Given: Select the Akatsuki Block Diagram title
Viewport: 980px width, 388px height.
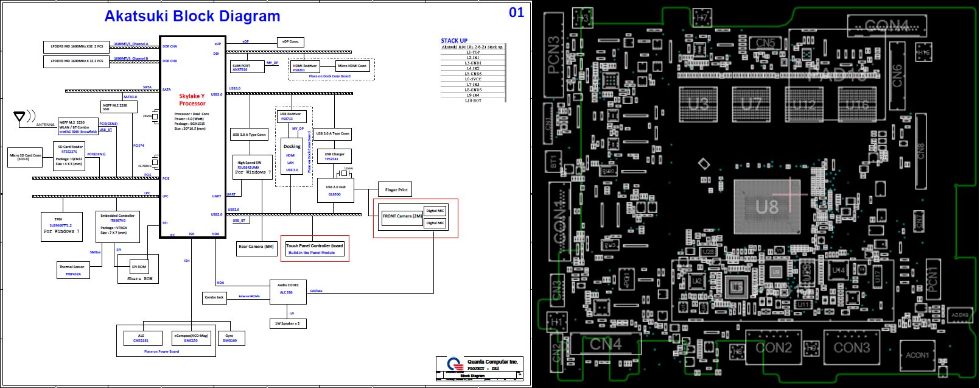Looking at the screenshot, I should tap(192, 16).
